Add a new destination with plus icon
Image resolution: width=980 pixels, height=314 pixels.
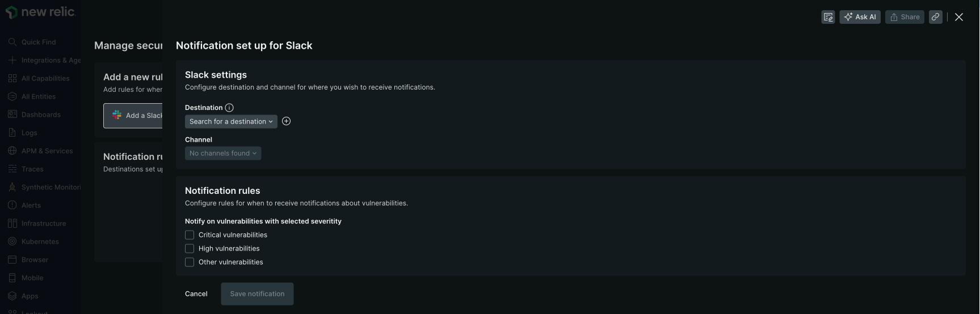[x=287, y=121]
